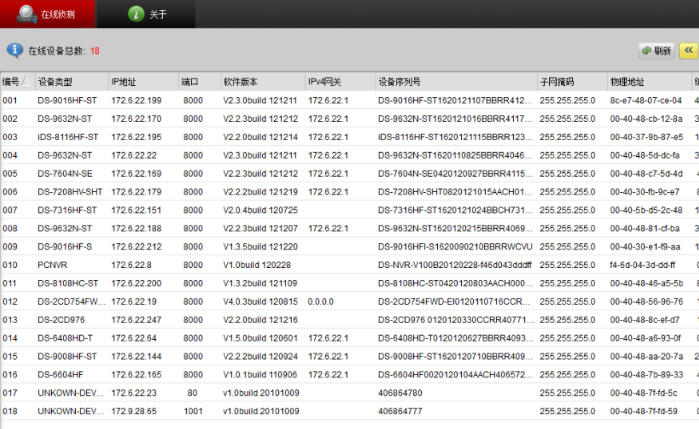Switch to the 关于 about tab
Viewport: 699px width, 429px height.
click(x=146, y=14)
